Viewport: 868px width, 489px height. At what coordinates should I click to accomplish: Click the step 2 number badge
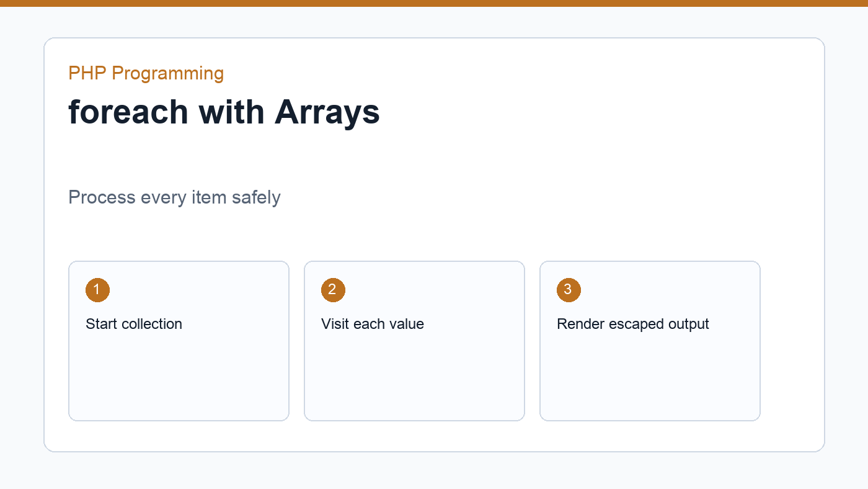point(333,290)
